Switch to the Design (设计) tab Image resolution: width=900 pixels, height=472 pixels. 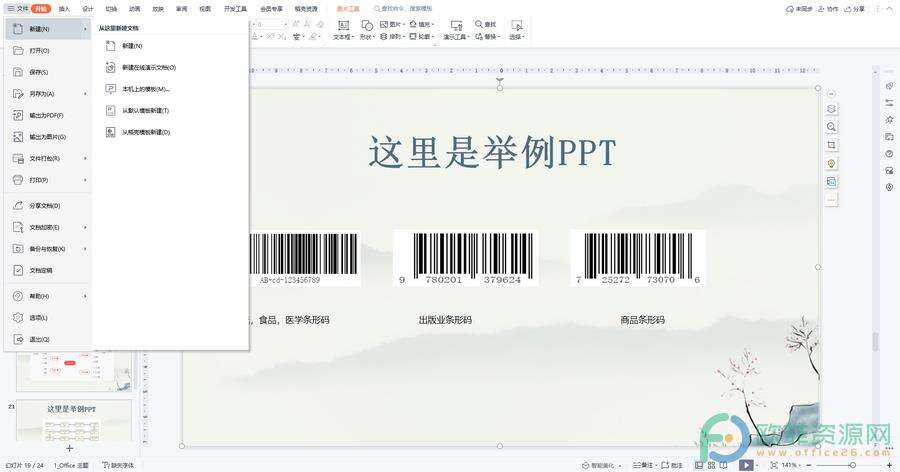(88, 9)
